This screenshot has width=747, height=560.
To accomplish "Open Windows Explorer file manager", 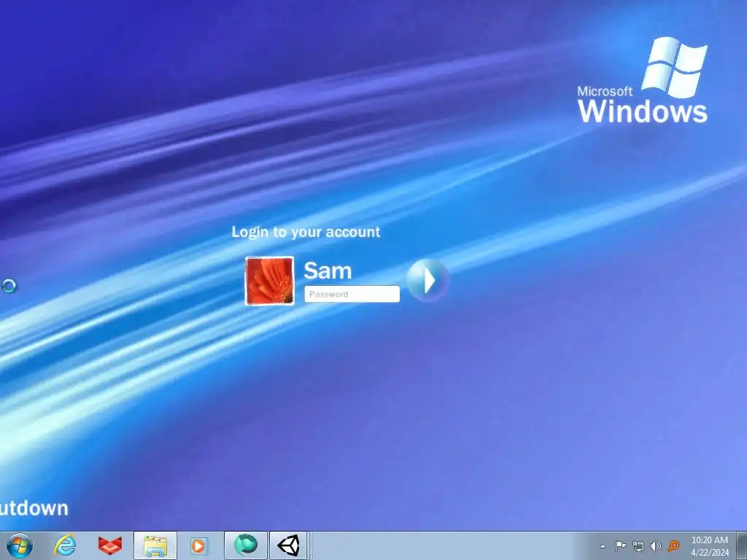I will coord(155,545).
